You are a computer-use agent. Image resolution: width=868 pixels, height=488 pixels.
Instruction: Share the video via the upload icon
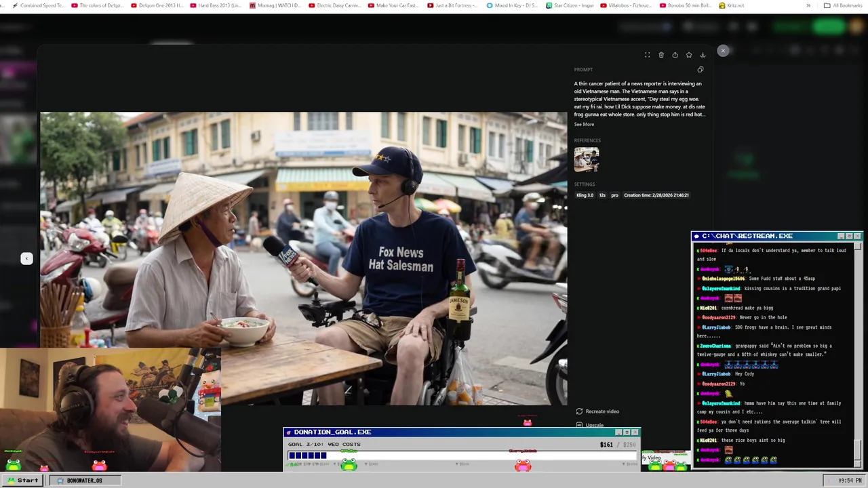675,55
